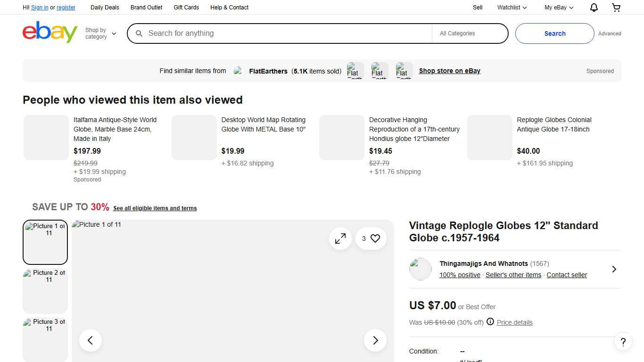The image size is (644, 362).
Task: Go to Daily Deals
Action: pyautogui.click(x=105, y=8)
